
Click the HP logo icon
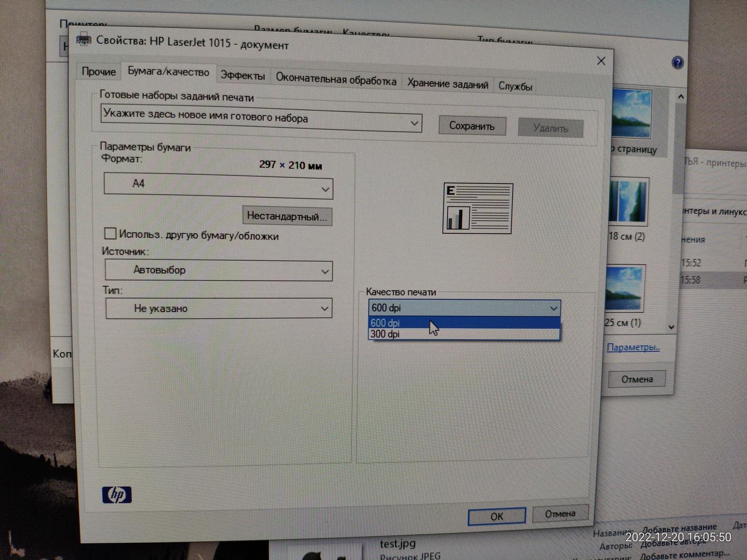[117, 495]
